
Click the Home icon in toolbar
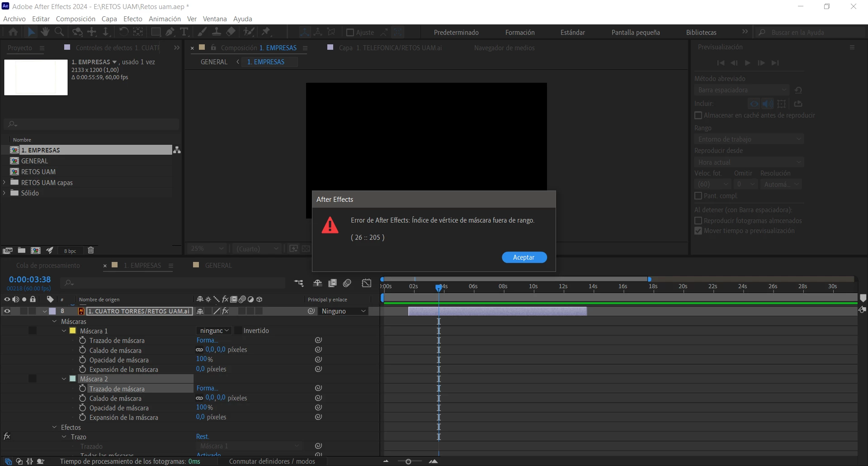tap(13, 32)
